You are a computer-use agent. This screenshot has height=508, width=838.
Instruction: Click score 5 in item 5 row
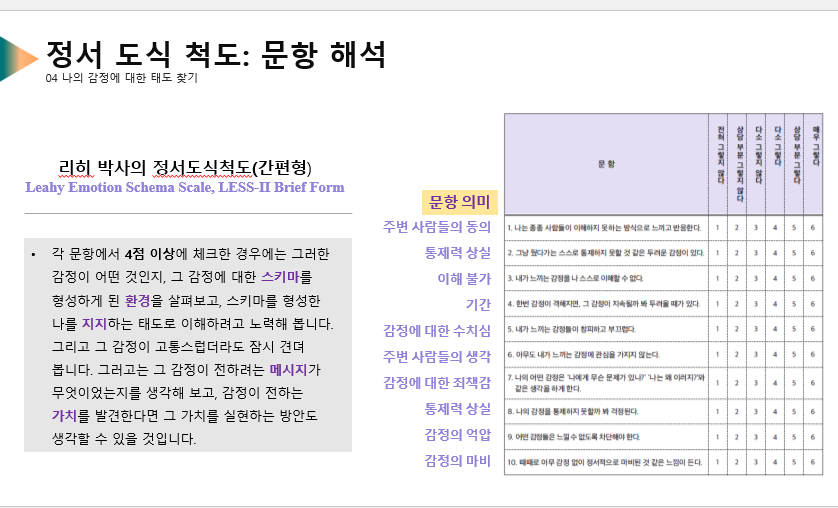(x=794, y=329)
